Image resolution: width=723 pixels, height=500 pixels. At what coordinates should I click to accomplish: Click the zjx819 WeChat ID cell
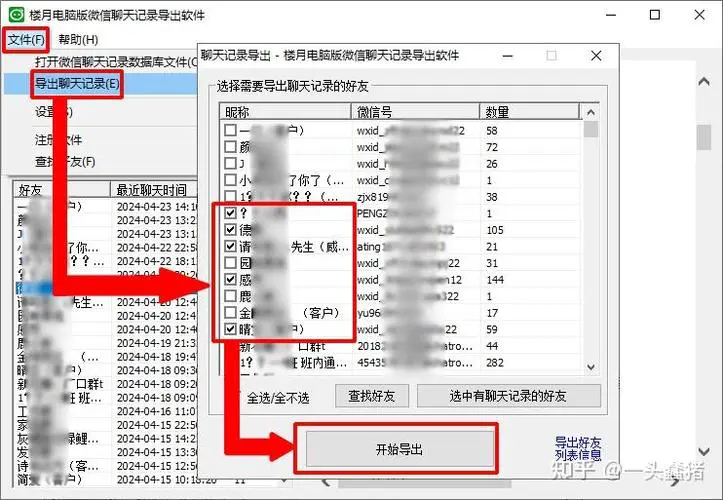click(417, 197)
